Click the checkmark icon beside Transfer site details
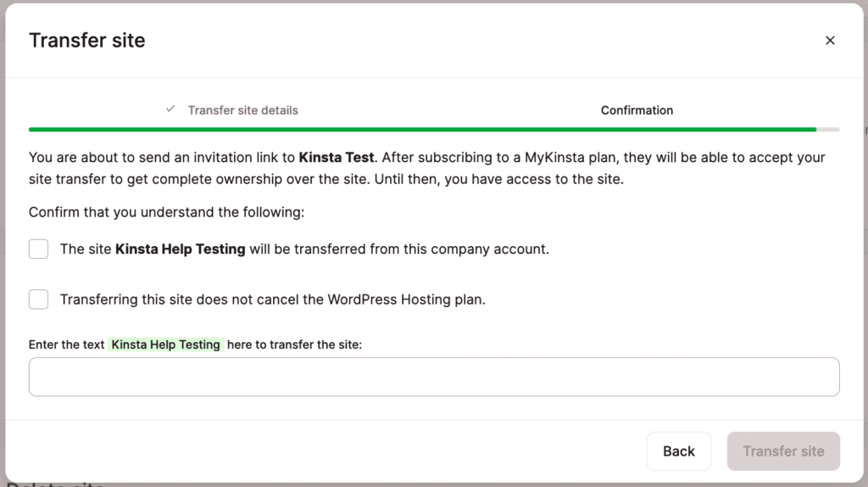The image size is (868, 487). pos(170,109)
